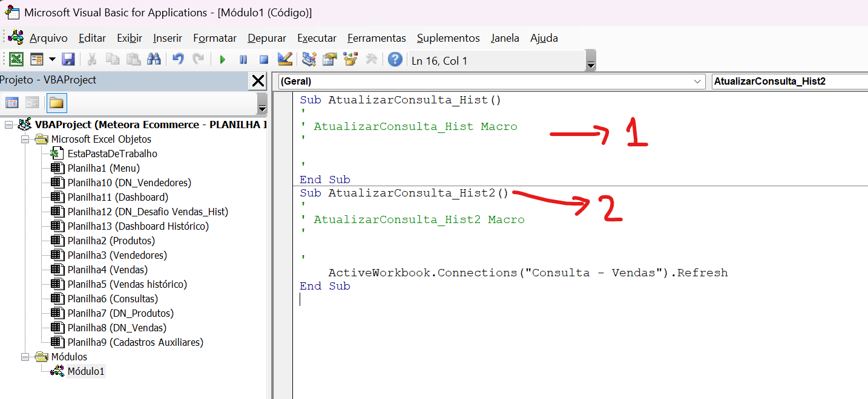Select Módulo1 in the Módulos folder
Screen dimensions: 868x399
(x=85, y=371)
